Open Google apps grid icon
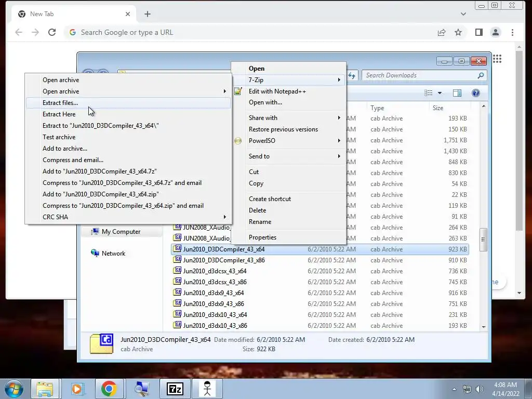Screen dimensions: 532x399 [x=497, y=59]
